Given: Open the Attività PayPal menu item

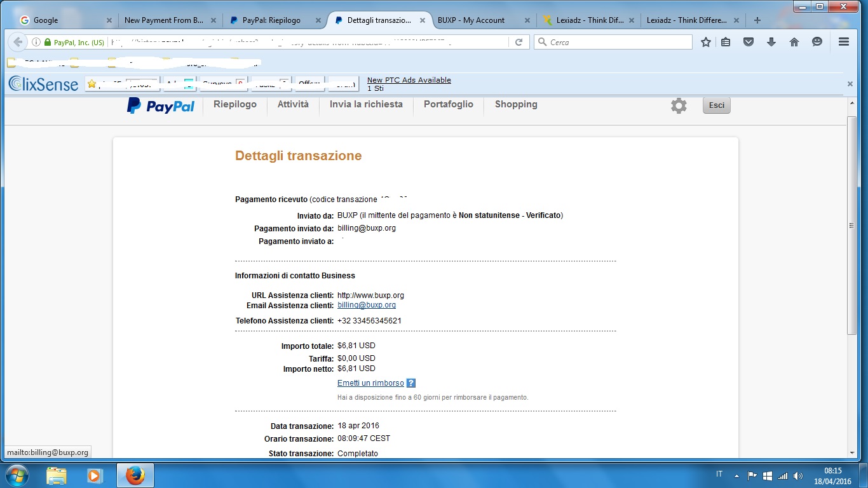Looking at the screenshot, I should coord(293,104).
